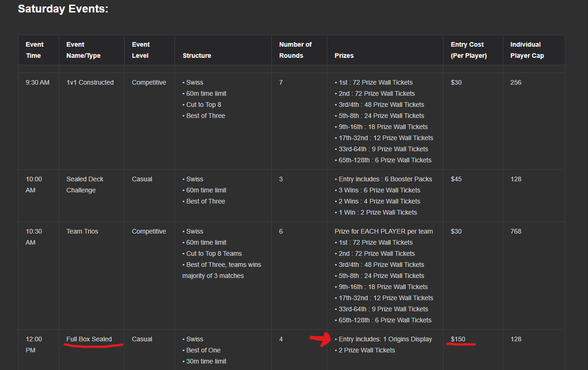Select the '10:30 AM' time cell
The image size is (588, 370).
34,237
